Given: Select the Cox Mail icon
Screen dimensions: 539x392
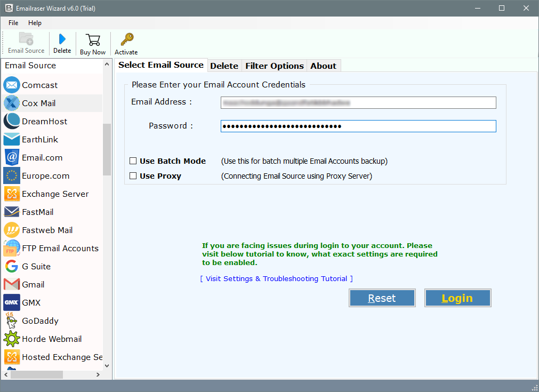Looking at the screenshot, I should 12,103.
